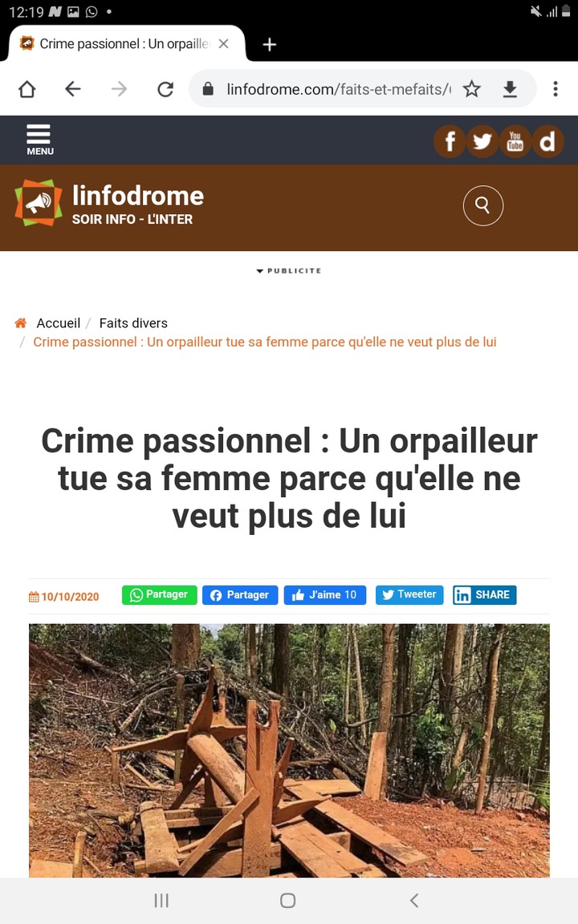Viewport: 578px width, 924px height.
Task: Go to Accueil breadcrumb link
Action: coord(58,323)
